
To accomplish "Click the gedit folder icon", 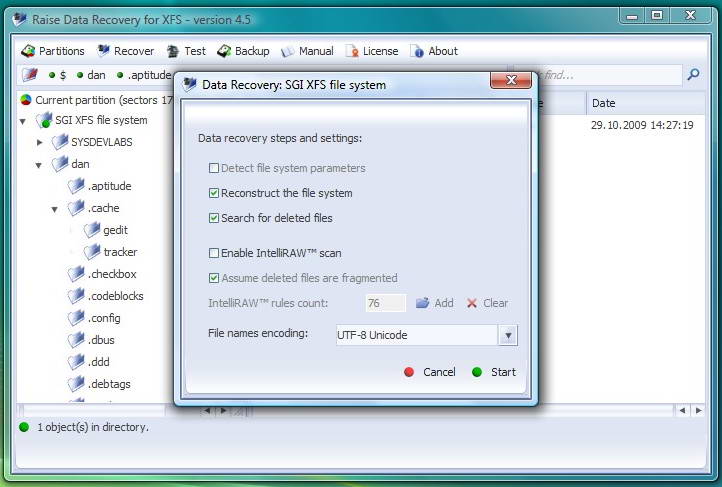I will point(92,230).
